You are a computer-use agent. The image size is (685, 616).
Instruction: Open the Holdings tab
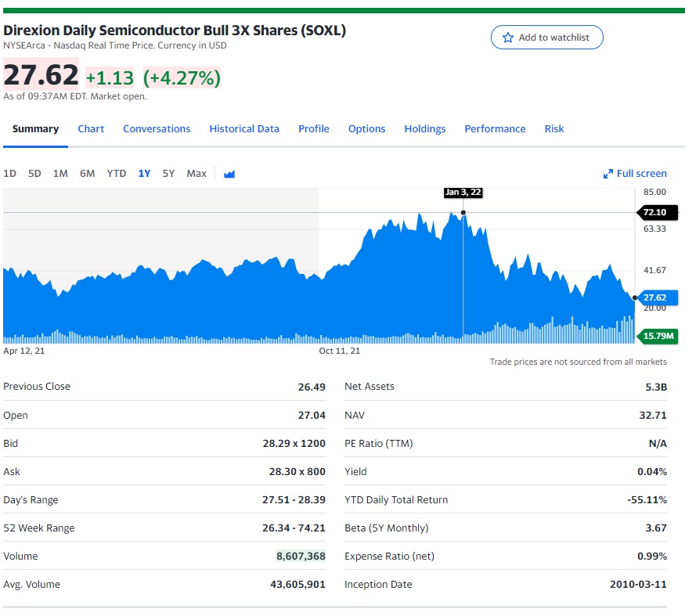point(424,129)
